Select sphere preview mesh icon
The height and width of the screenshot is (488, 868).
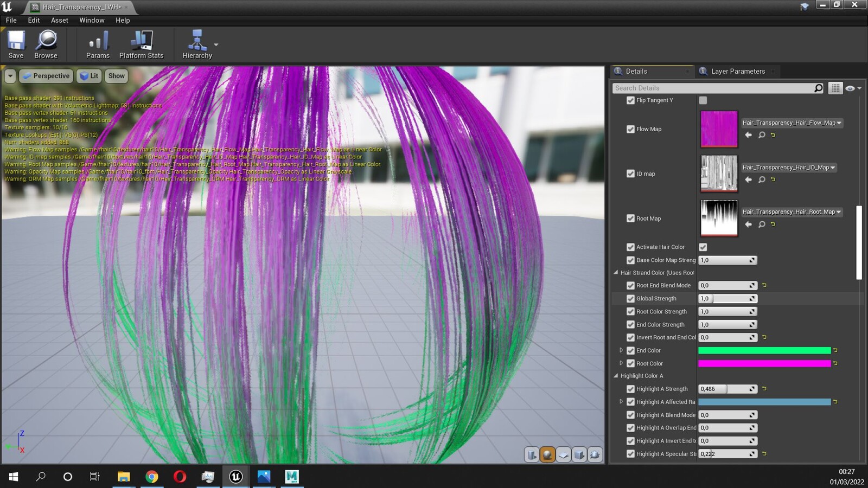click(547, 455)
